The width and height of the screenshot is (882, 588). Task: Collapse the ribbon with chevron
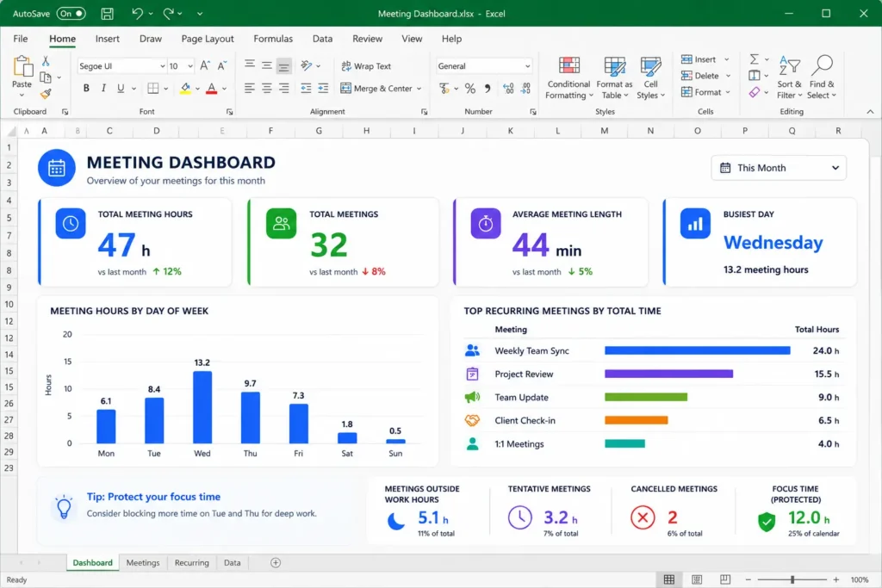click(x=870, y=112)
